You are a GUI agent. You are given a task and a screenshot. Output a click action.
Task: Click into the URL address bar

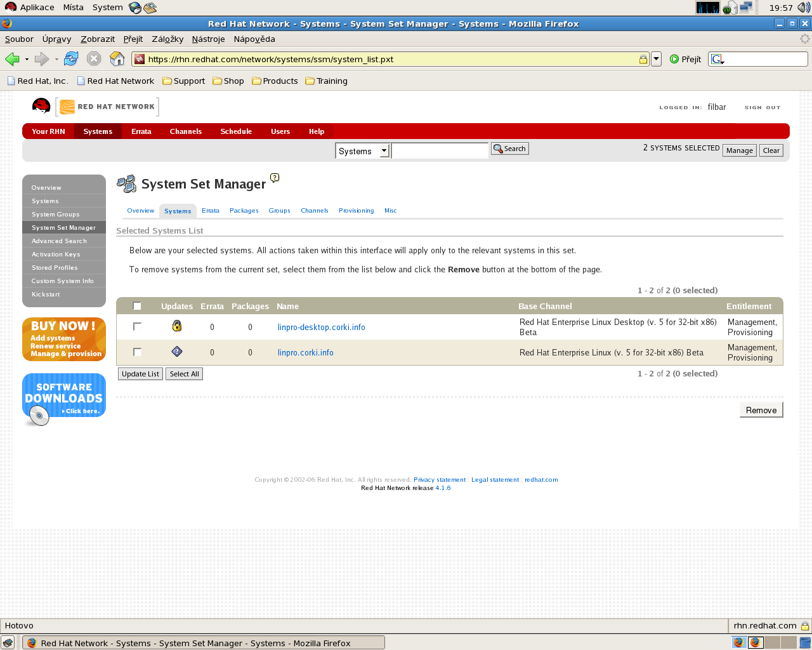coord(390,59)
